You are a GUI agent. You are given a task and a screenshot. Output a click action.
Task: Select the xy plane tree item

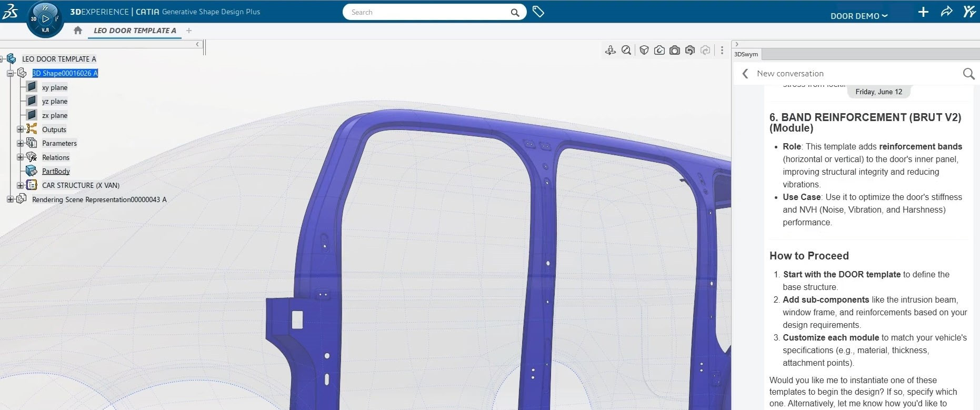coord(55,87)
